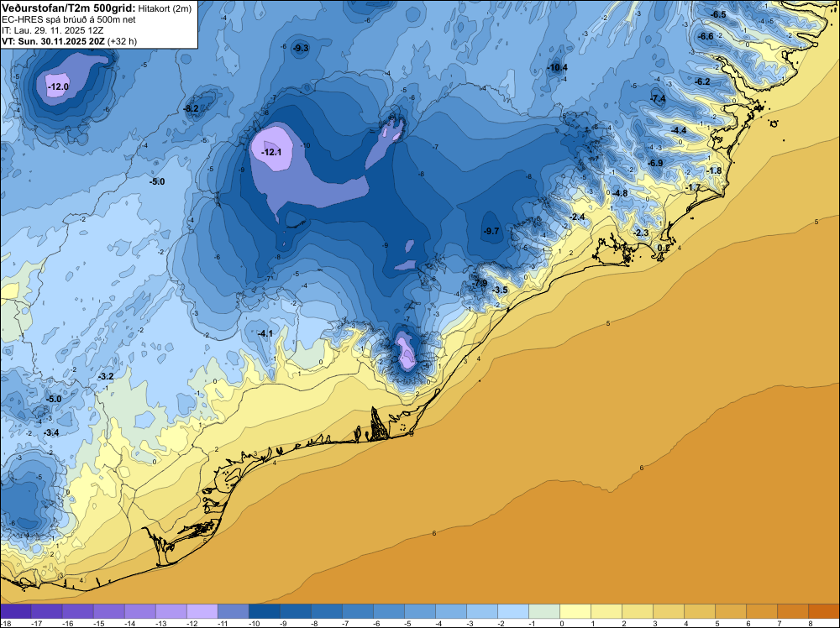The height and width of the screenshot is (628, 840).
Task: Click the -7.4 temperature reading
Action: 658,98
